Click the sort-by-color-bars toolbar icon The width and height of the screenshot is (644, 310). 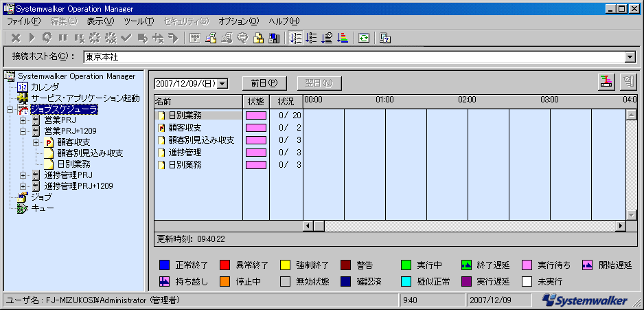pos(343,38)
